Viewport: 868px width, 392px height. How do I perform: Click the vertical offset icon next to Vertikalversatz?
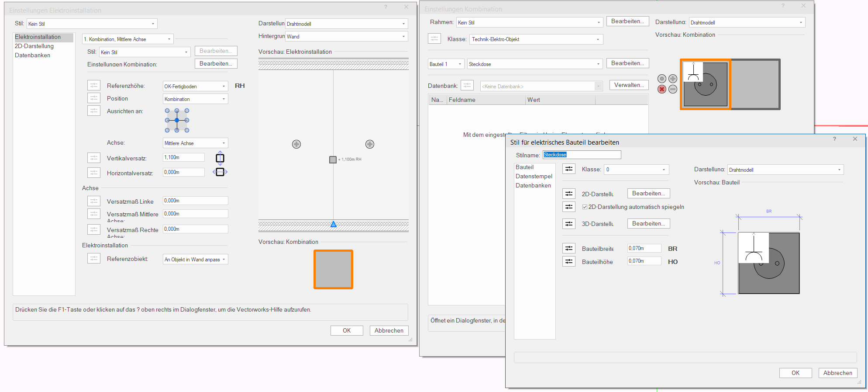click(220, 158)
